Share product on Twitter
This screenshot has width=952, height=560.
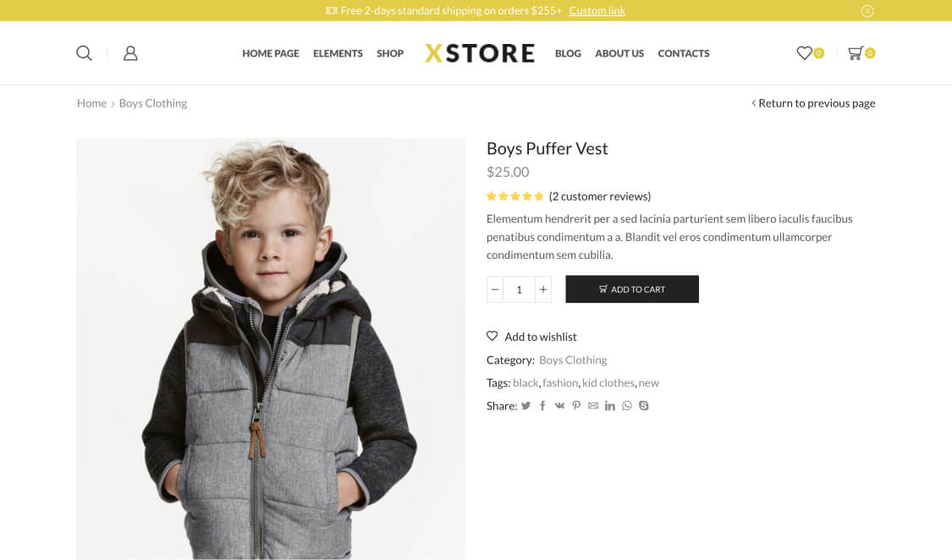[x=526, y=406]
